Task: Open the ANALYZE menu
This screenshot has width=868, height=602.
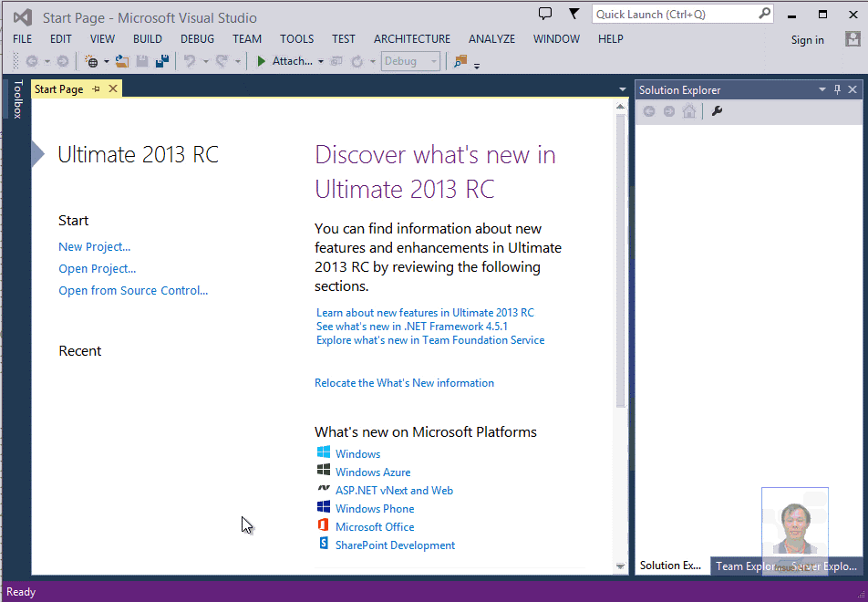Action: click(492, 39)
